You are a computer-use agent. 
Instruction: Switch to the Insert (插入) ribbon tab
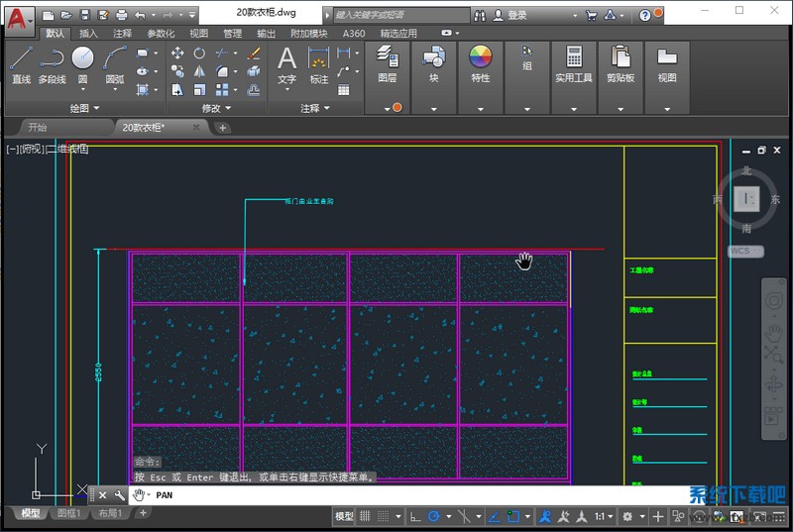click(x=88, y=33)
